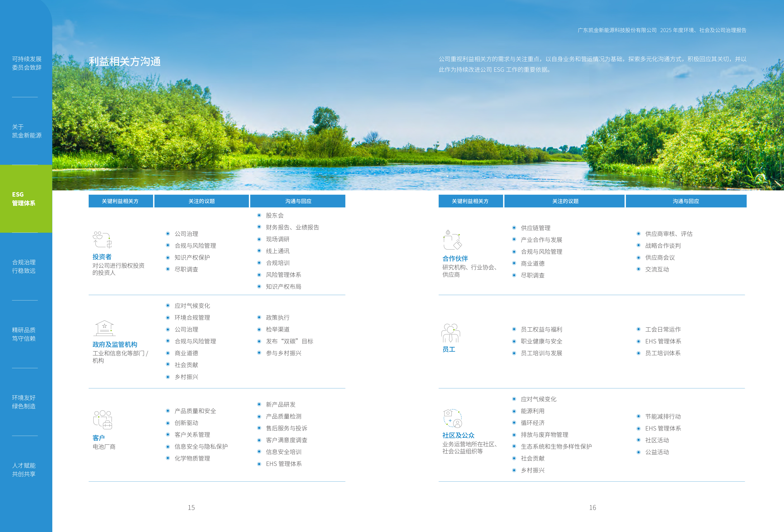Click the 线上通讯 bullet item
The image size is (784, 532).
tap(278, 251)
